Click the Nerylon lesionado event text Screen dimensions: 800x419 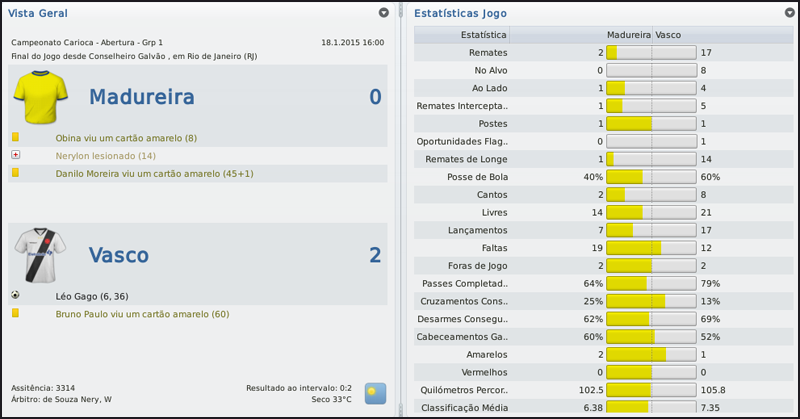pyautogui.click(x=106, y=156)
